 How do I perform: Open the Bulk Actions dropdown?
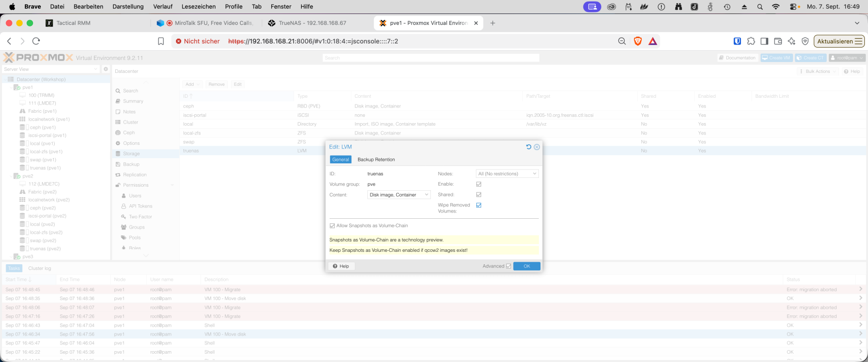(818, 71)
